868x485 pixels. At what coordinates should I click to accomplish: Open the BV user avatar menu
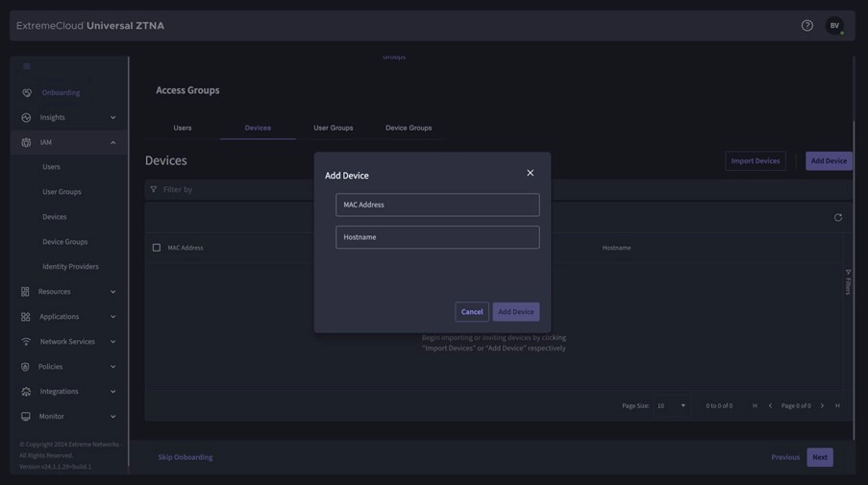[x=834, y=25]
